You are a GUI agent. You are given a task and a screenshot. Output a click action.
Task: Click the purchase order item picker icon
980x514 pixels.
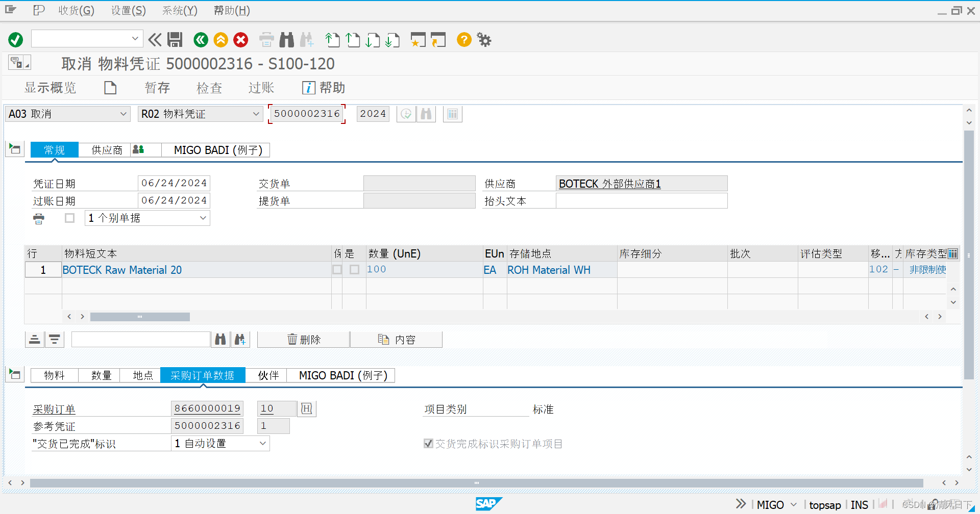(x=307, y=408)
